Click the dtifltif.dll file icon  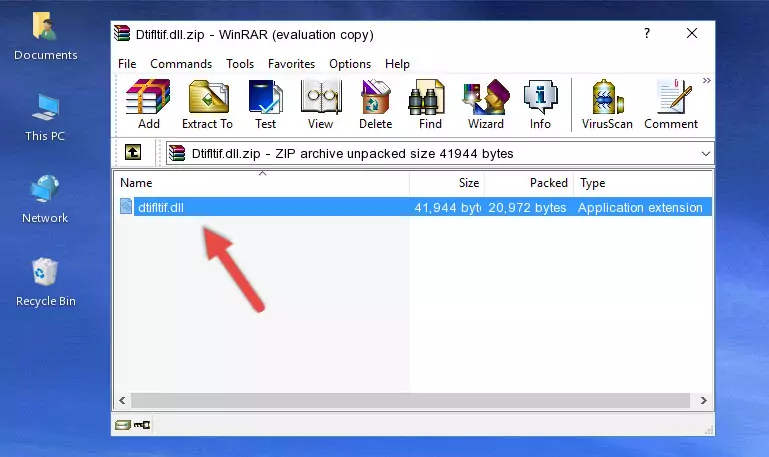coord(126,206)
